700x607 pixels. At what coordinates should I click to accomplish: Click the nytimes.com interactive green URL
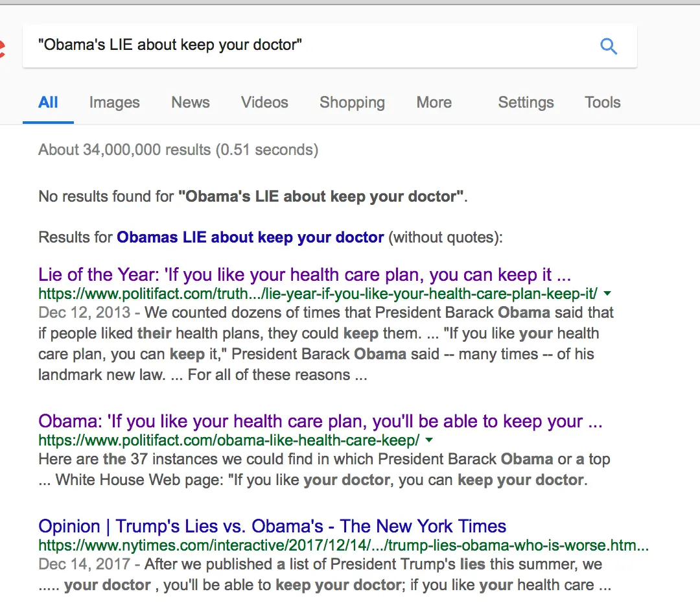[x=344, y=545]
